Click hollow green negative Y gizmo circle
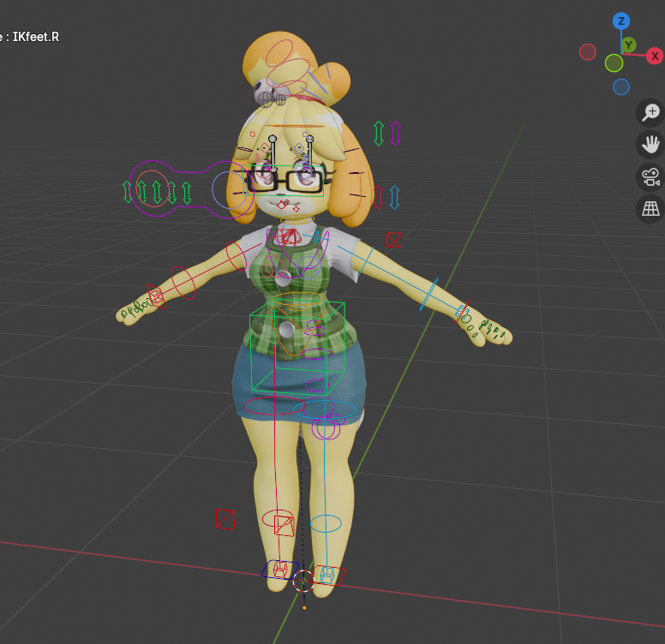Viewport: 665px width, 644px height. (614, 63)
